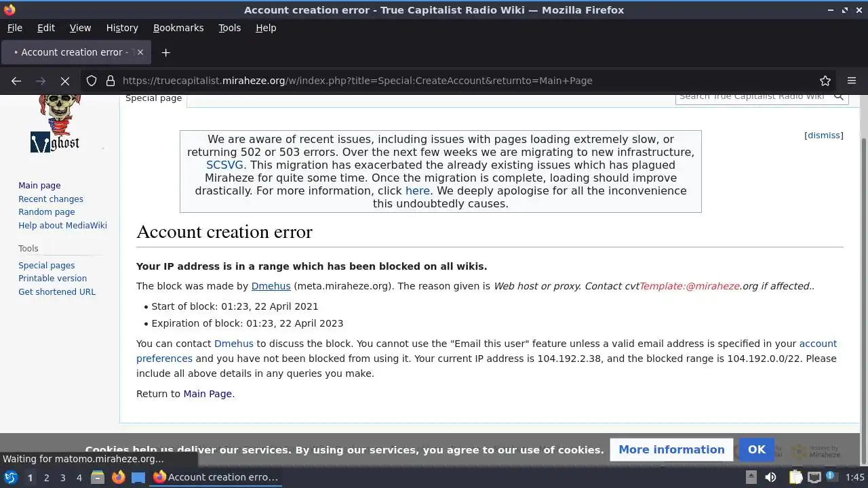Screen dimensions: 868x488
Task: Bookmark this page with star icon
Action: (x=825, y=81)
